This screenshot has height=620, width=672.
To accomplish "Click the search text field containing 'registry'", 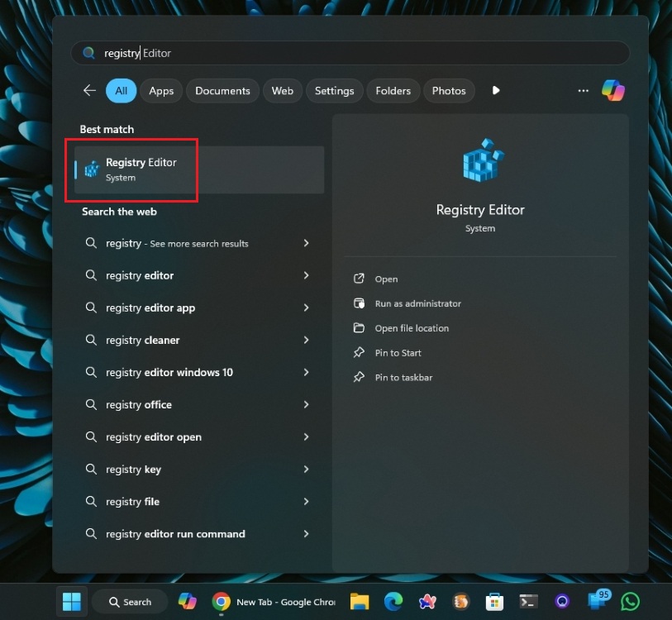I will [x=350, y=53].
